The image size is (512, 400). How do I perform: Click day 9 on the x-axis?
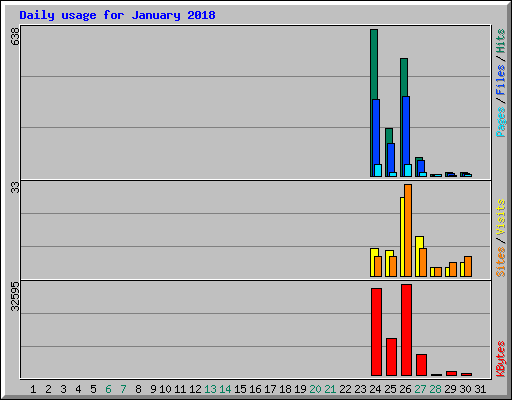(x=153, y=389)
